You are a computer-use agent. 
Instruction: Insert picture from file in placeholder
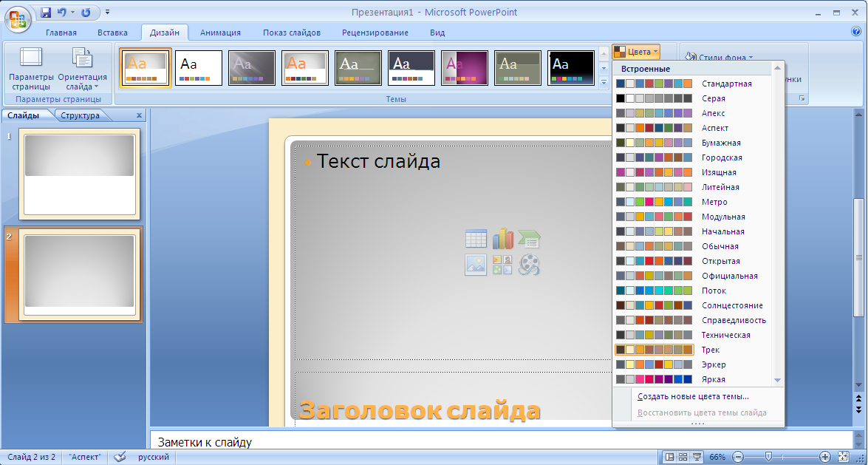476,265
